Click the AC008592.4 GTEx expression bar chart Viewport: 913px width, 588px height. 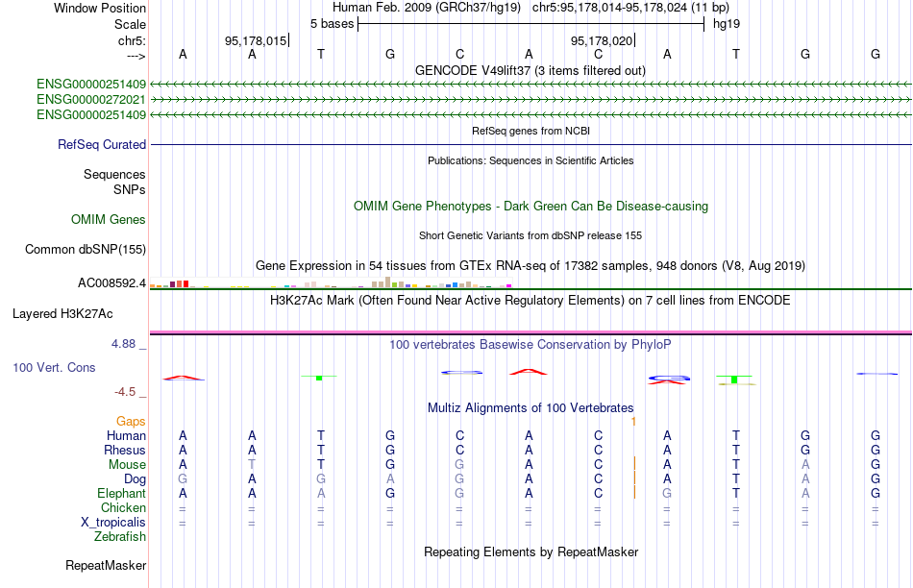point(331,282)
